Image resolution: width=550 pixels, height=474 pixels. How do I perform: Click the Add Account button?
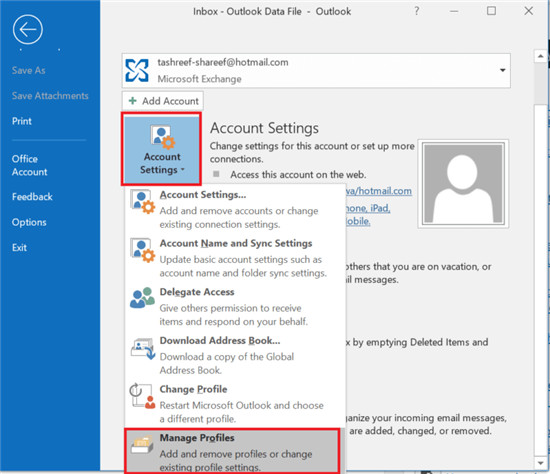point(163,101)
